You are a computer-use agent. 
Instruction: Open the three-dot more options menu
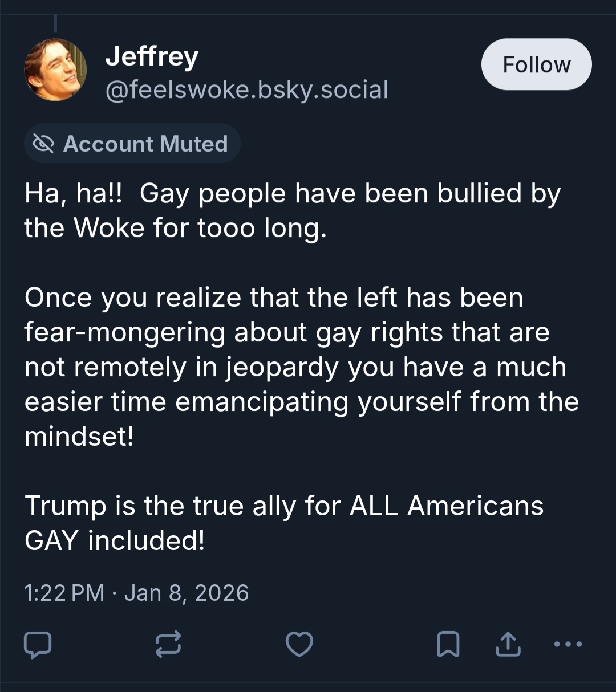coord(568,644)
